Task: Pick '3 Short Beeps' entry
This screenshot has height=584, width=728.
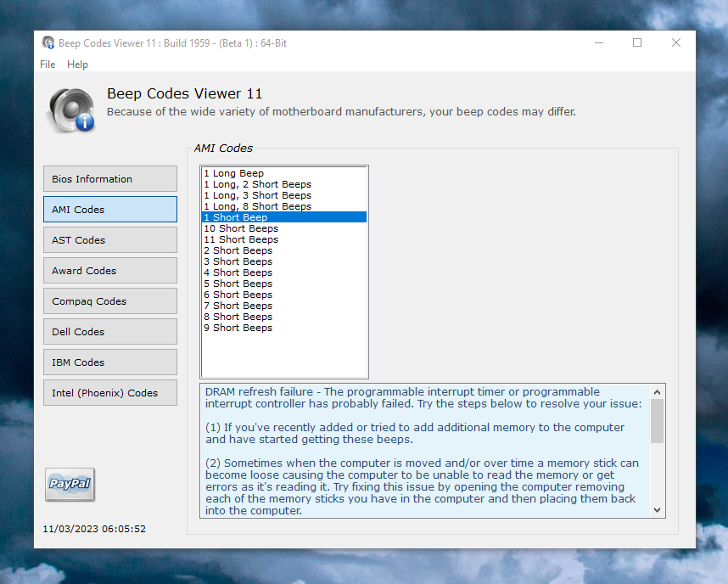Action: coord(284,261)
